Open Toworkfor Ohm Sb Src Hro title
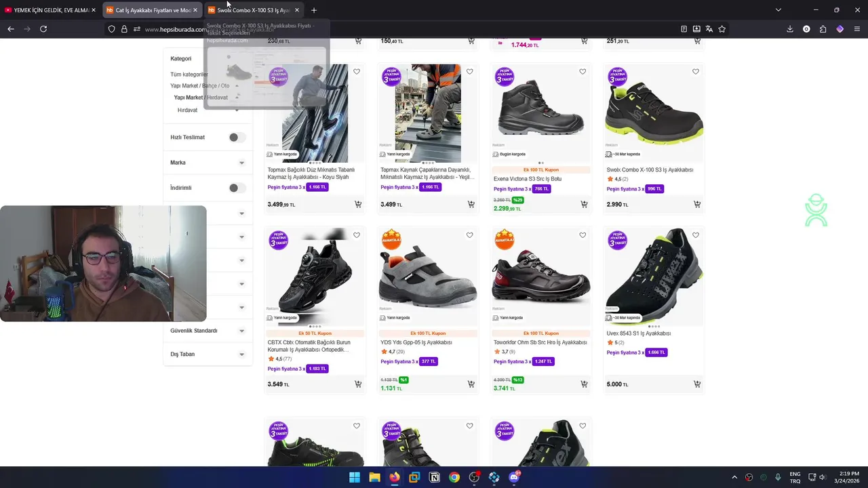 540,342
